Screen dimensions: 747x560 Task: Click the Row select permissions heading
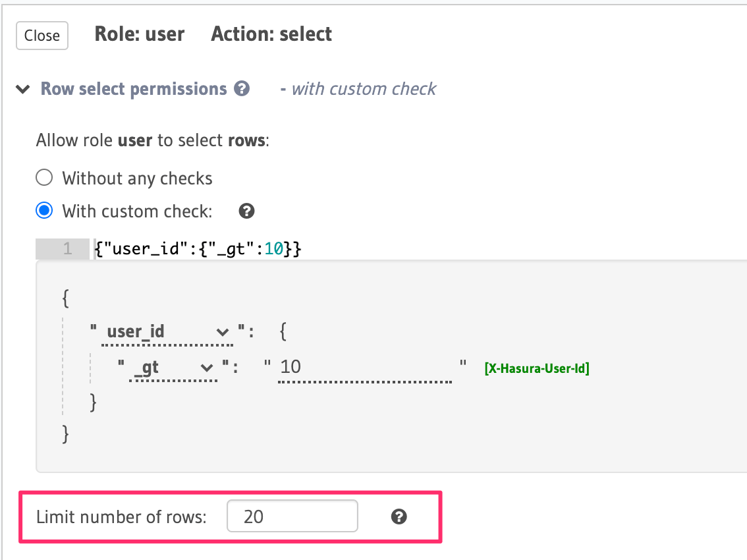[x=134, y=89]
